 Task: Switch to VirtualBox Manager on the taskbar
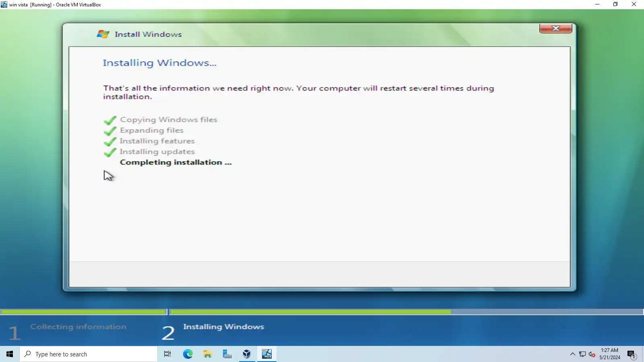tap(247, 354)
